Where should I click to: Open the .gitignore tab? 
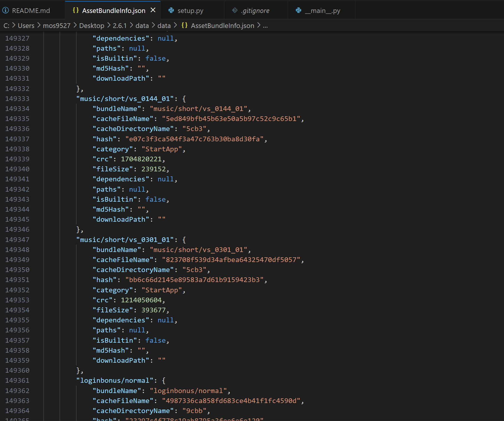click(256, 11)
